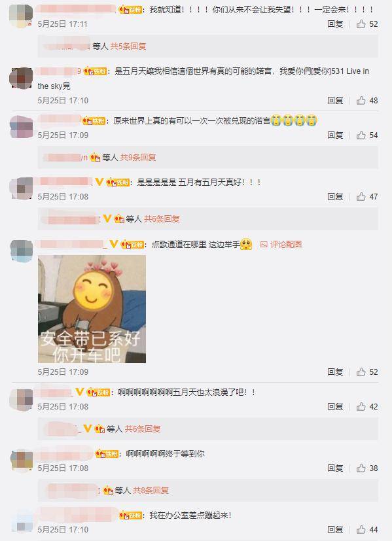Expand 共8条回复 replies
The image size is (392, 541).
click(151, 490)
